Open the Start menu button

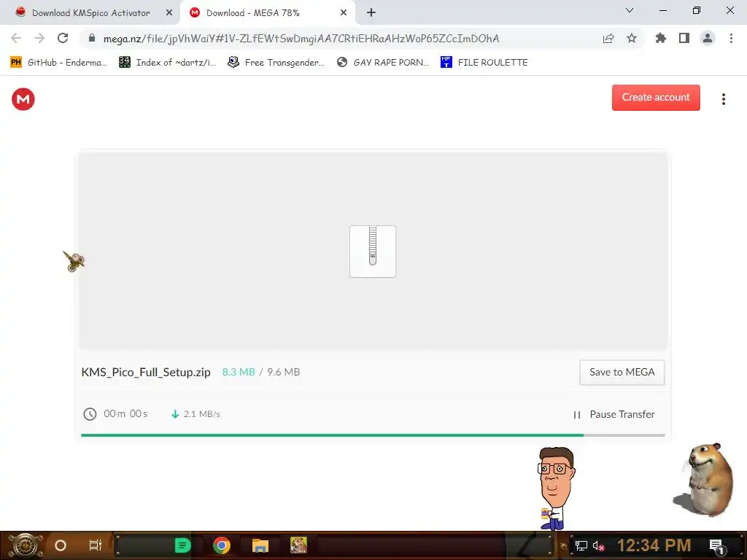tap(26, 545)
